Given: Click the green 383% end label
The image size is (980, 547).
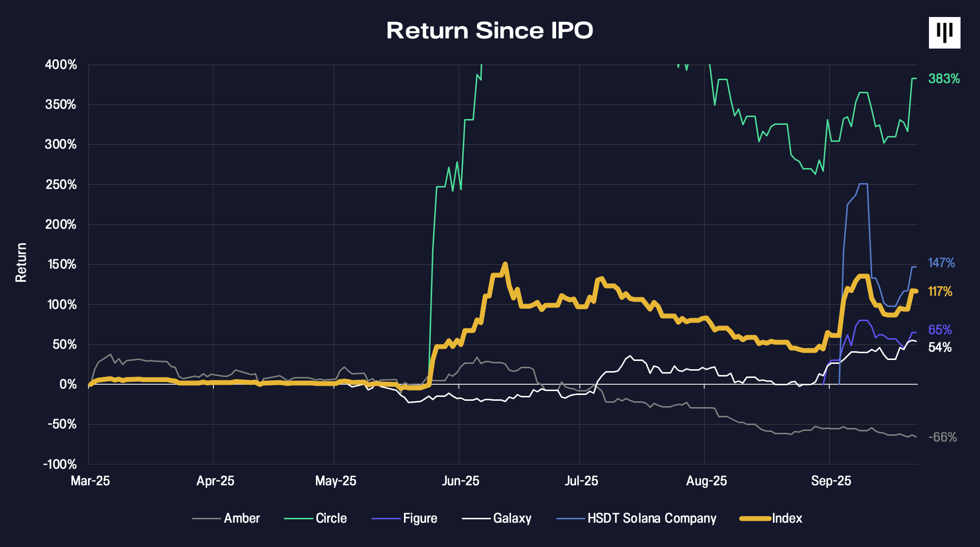Looking at the screenshot, I should 944,79.
